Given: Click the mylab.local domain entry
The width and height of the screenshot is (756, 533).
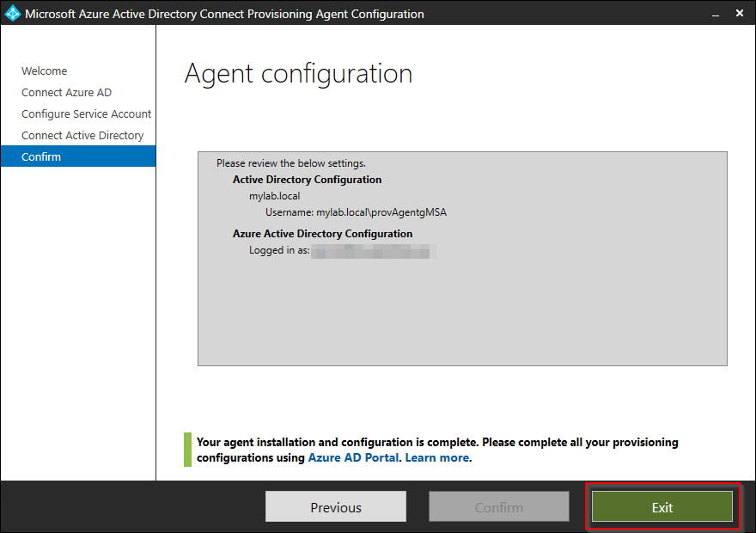Looking at the screenshot, I should (274, 196).
